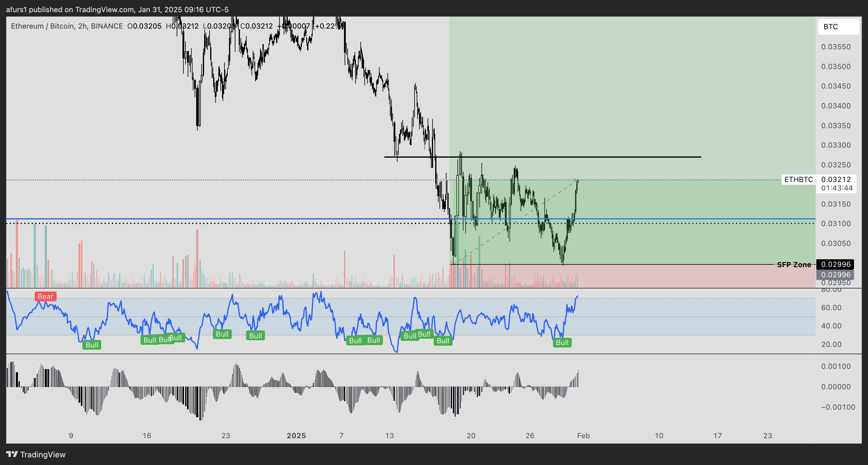Click the 0.03400 price axis tick
This screenshot has height=465, width=868.
[x=836, y=106]
